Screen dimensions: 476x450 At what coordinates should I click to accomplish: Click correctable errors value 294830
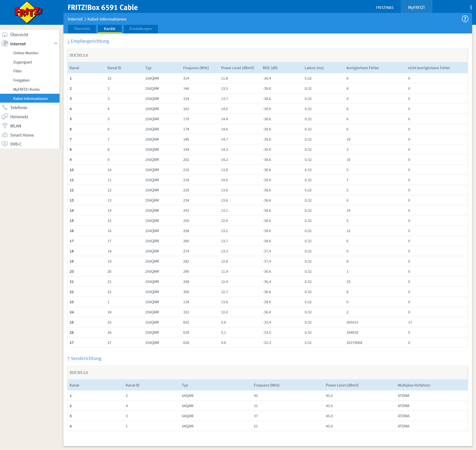click(352, 332)
